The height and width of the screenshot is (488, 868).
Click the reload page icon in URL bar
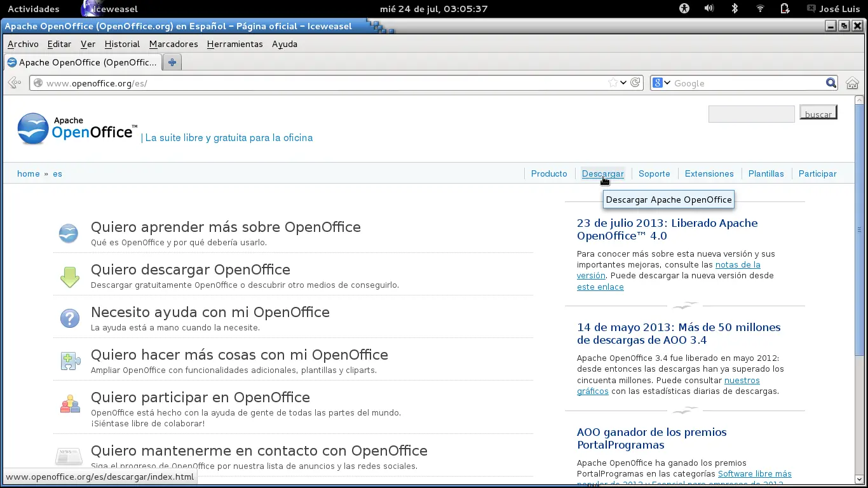coord(635,83)
